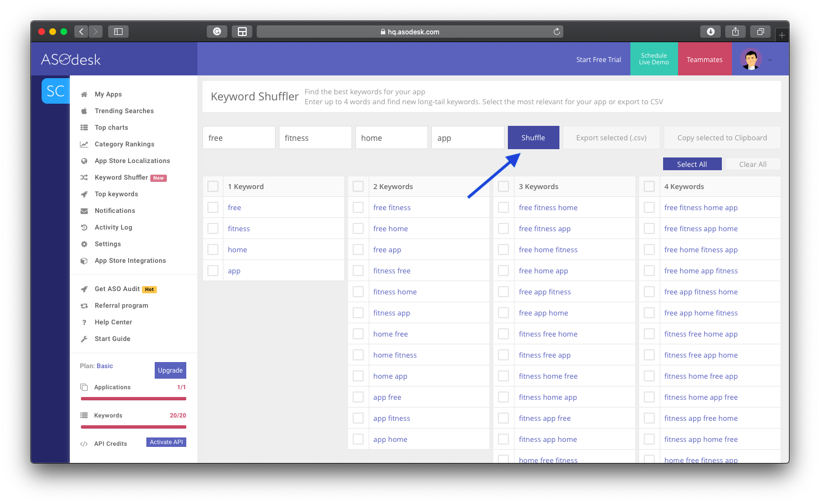Click the Notifications envelope icon
The width and height of the screenshot is (820, 504).
pos(84,211)
